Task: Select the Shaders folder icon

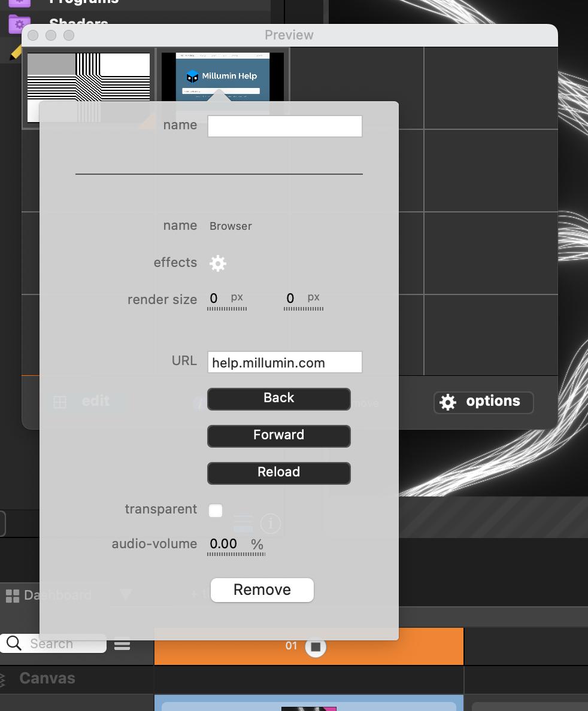Action: [x=19, y=24]
